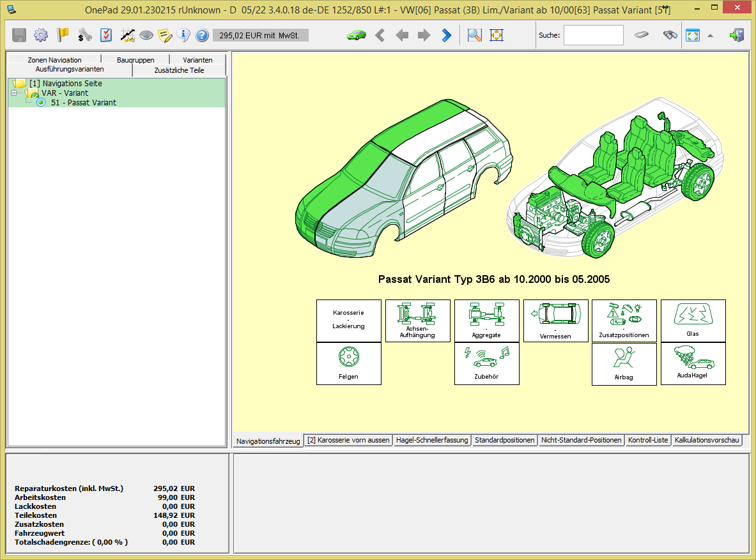Open the Glas zone tile

[x=693, y=321]
